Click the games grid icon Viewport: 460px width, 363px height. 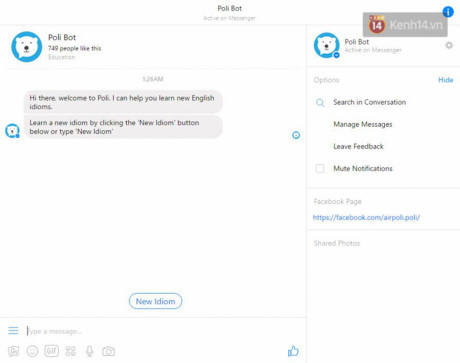coord(71,351)
